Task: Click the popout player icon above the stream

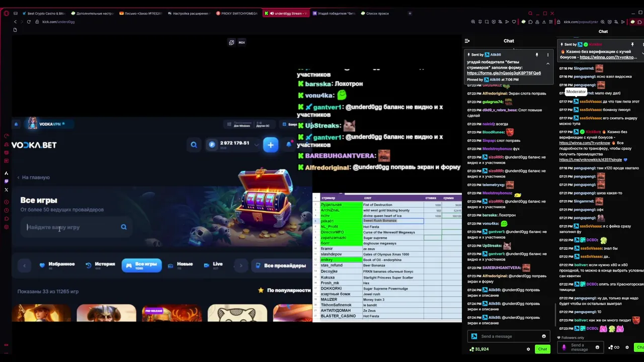Action: click(x=231, y=42)
